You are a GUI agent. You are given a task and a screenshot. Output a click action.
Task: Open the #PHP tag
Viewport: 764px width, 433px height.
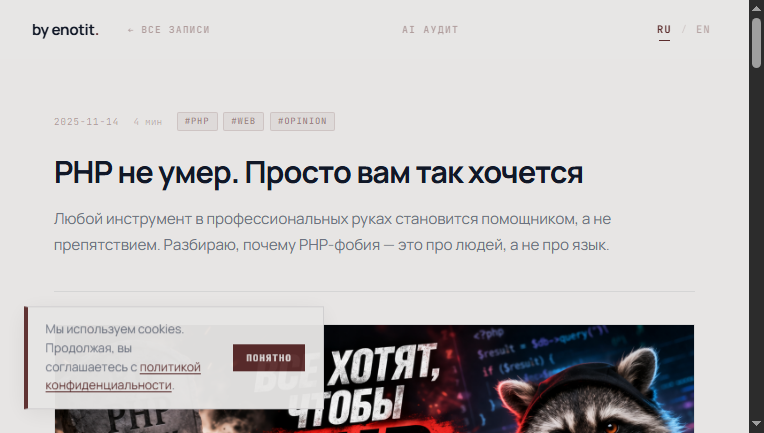[197, 121]
